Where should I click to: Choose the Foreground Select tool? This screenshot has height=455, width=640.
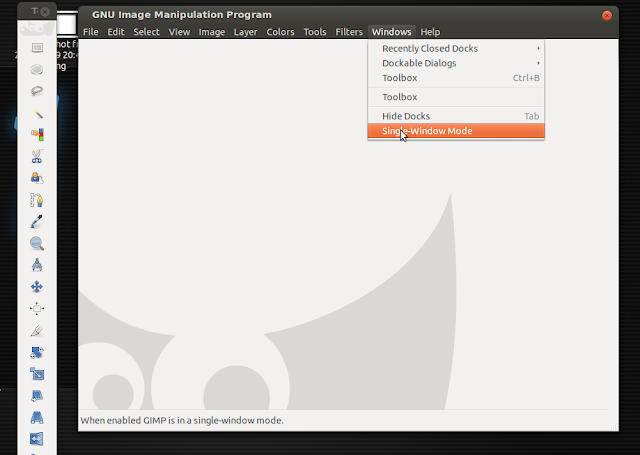click(37, 178)
